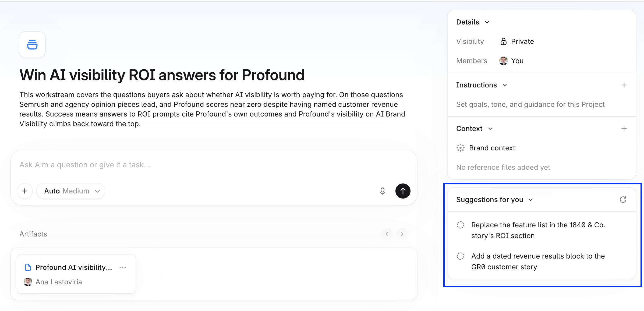Open the three-dot menu on the artifact card
The height and width of the screenshot is (311, 644).
click(x=123, y=267)
